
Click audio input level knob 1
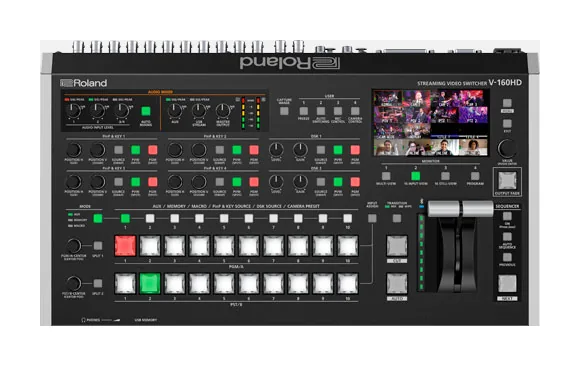(73, 110)
